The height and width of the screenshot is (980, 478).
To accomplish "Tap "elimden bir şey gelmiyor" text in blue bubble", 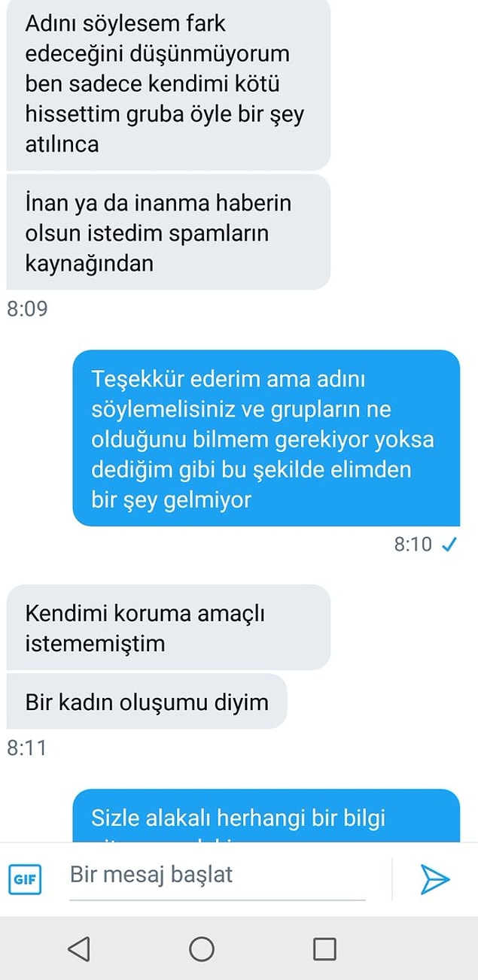I will (x=251, y=485).
